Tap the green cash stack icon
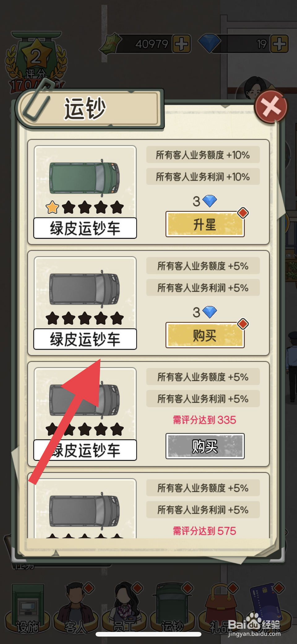This screenshot has width=297, height=644. tap(110, 43)
